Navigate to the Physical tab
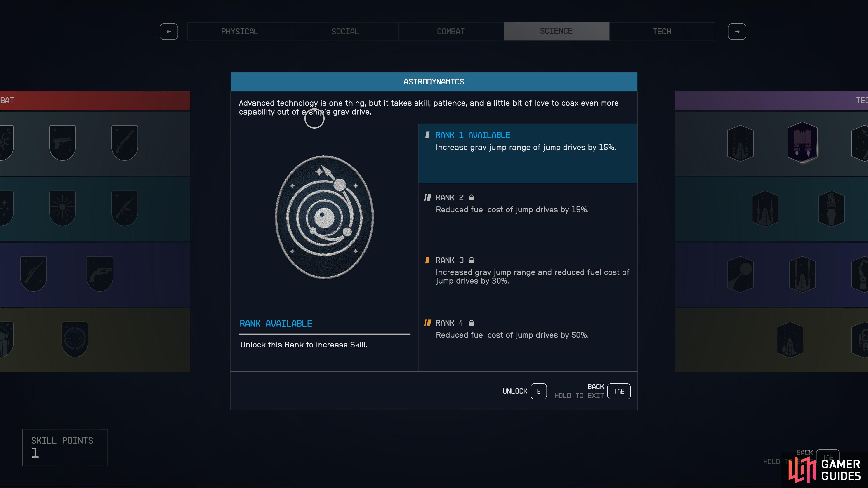This screenshot has width=868, height=488. [x=239, y=31]
